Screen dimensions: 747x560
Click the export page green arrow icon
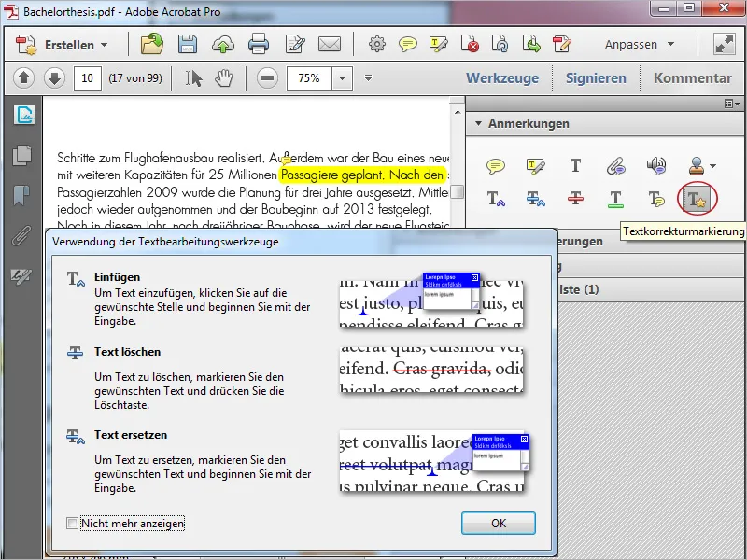click(x=530, y=44)
